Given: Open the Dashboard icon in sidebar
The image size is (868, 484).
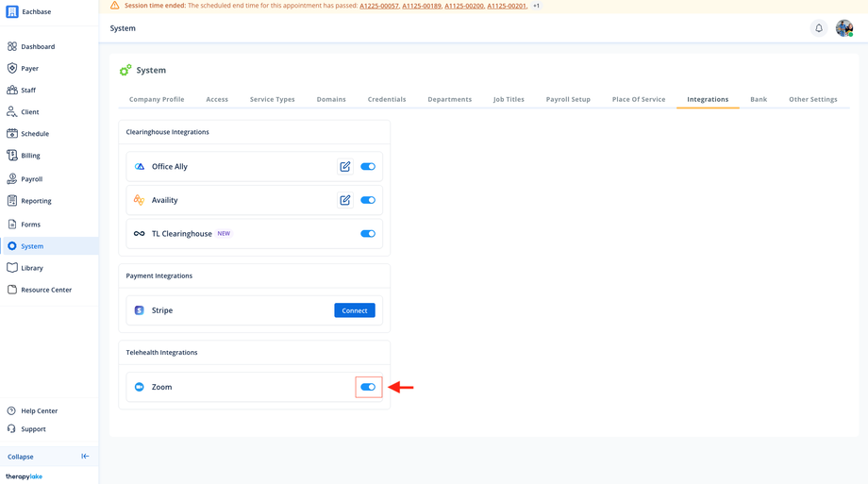Looking at the screenshot, I should 12,46.
